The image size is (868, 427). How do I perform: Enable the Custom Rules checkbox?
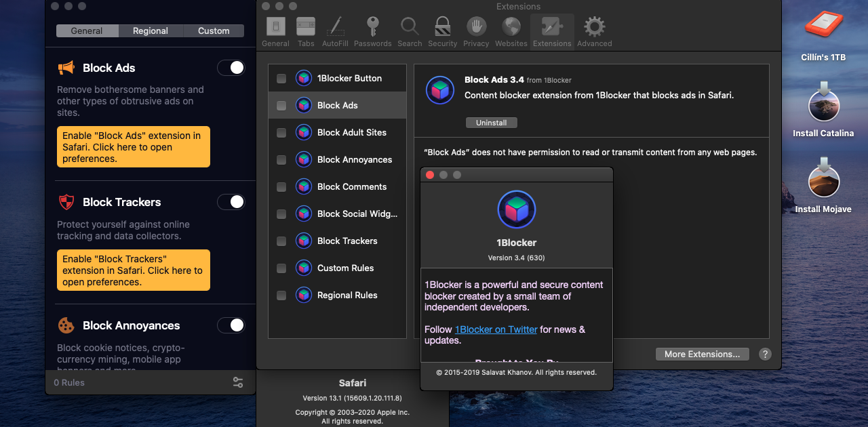[281, 268]
